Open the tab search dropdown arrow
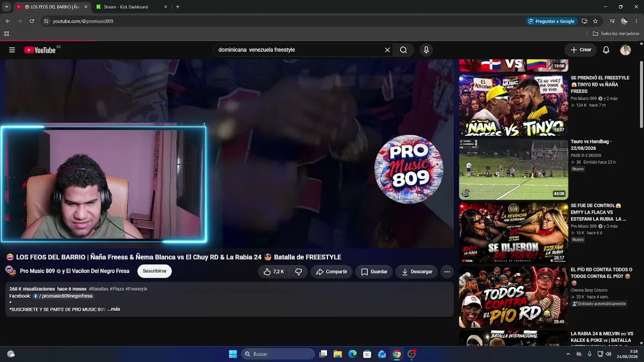 click(7, 7)
